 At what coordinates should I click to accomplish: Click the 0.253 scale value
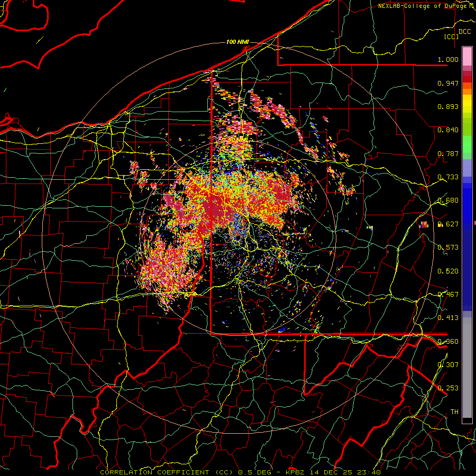pyautogui.click(x=448, y=388)
